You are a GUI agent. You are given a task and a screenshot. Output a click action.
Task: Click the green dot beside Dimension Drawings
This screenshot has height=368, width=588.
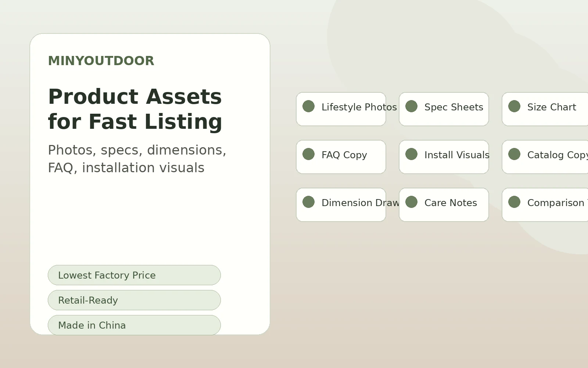coord(308,202)
